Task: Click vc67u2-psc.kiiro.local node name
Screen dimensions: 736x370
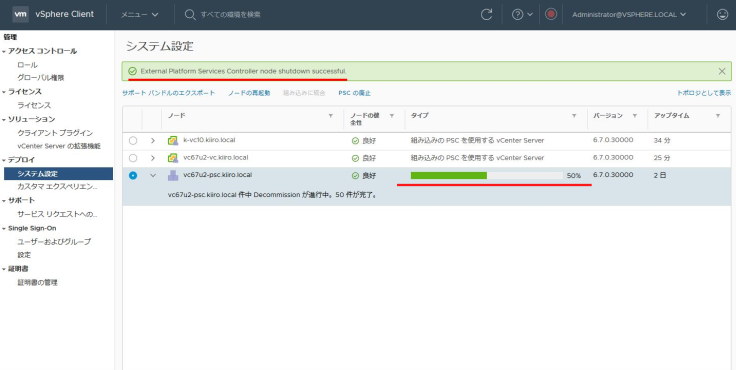Action: click(218, 175)
